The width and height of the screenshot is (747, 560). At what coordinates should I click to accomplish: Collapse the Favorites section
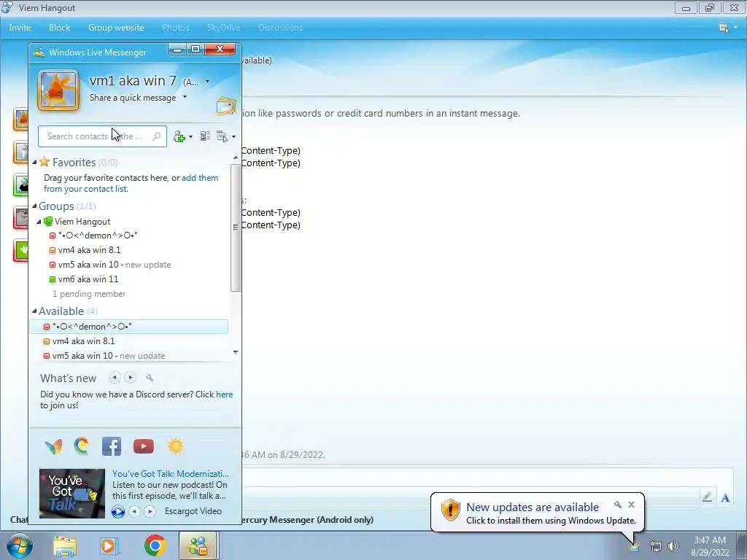(34, 163)
